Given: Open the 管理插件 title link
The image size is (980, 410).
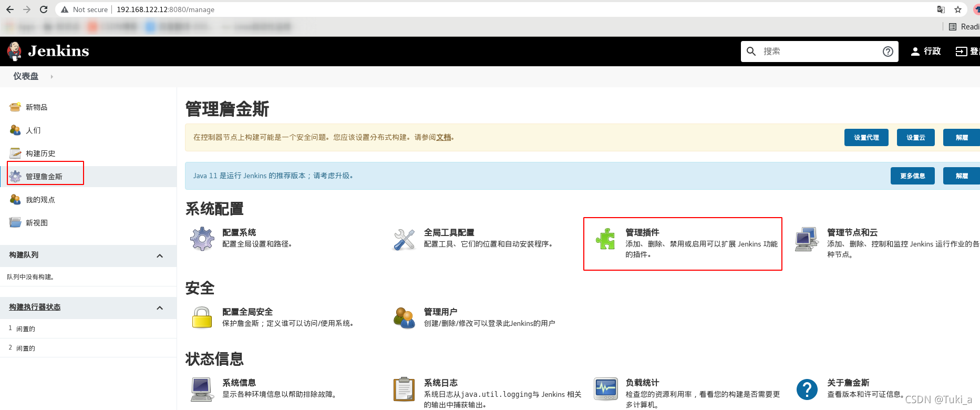Looking at the screenshot, I should pyautogui.click(x=642, y=232).
